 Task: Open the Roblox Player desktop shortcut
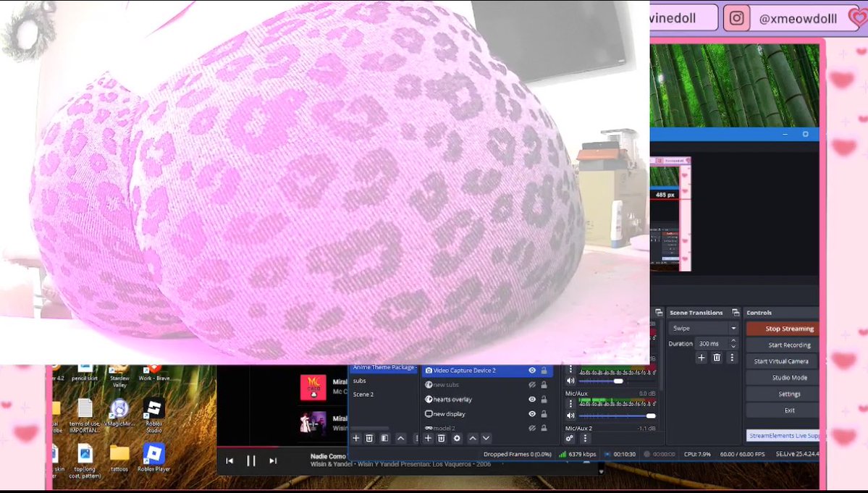pos(154,458)
